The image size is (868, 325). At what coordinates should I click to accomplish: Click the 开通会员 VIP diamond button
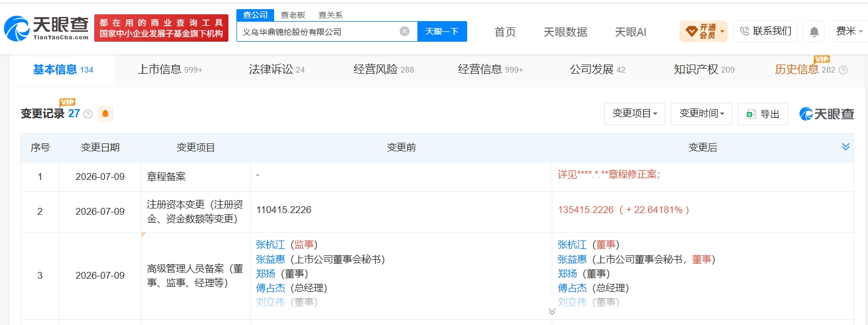click(703, 31)
